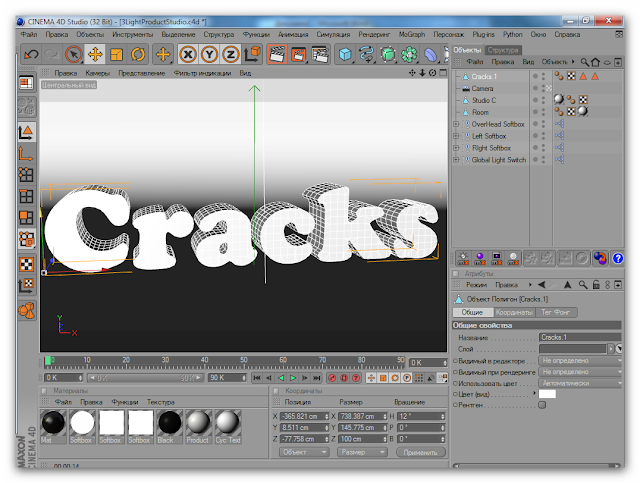Click the Studio C sphere material tag
The width and height of the screenshot is (640, 483).
(x=559, y=100)
